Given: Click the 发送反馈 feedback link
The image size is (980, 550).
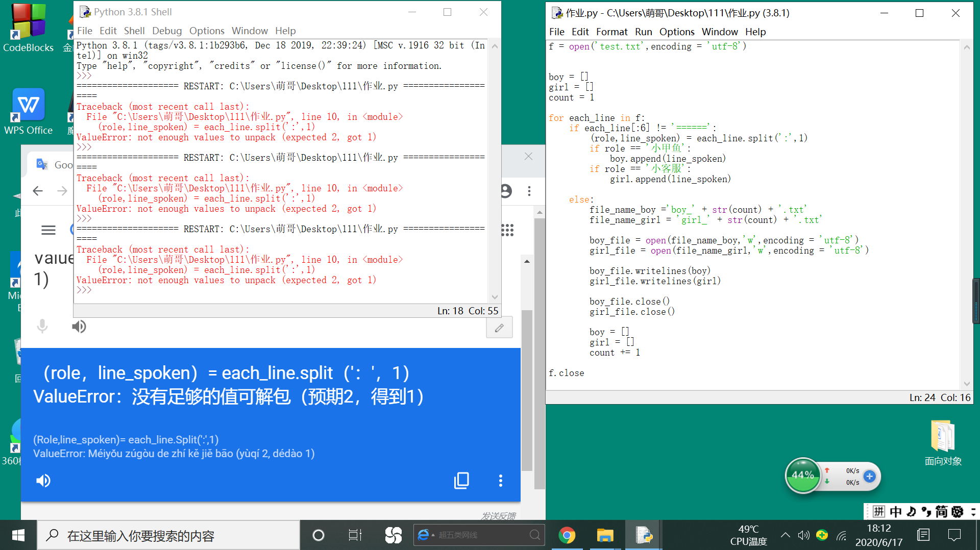Looking at the screenshot, I should point(498,516).
